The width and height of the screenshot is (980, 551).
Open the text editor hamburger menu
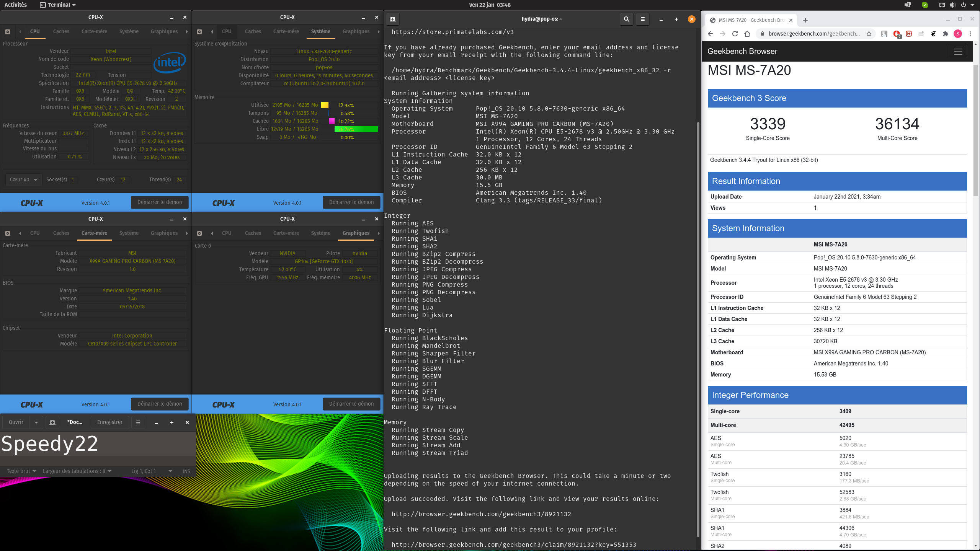pos(138,422)
